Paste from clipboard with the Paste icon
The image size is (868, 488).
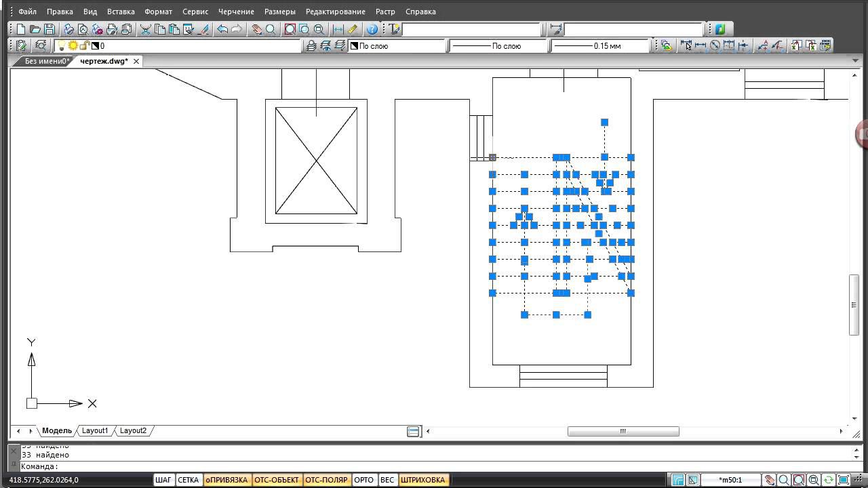(174, 29)
